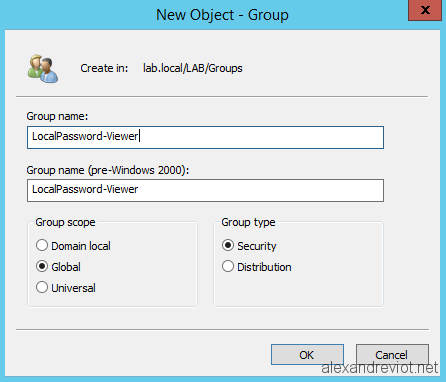The width and height of the screenshot is (446, 382).
Task: Click the lab.local/LAB/Groups path text
Action: coord(193,68)
